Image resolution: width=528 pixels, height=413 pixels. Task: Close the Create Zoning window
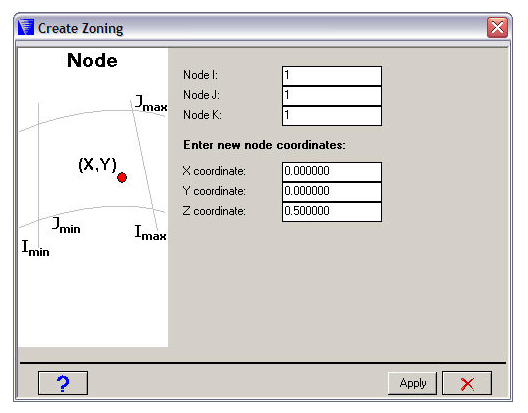tap(497, 28)
